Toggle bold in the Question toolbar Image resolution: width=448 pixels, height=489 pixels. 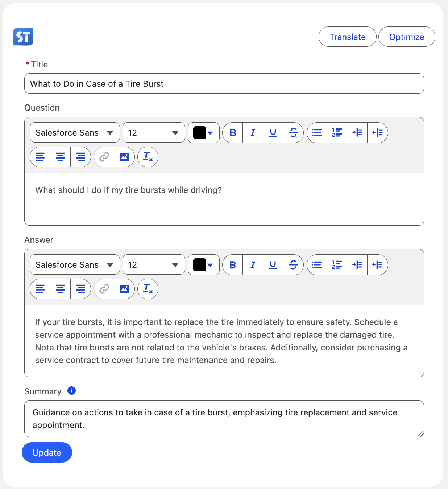[233, 133]
